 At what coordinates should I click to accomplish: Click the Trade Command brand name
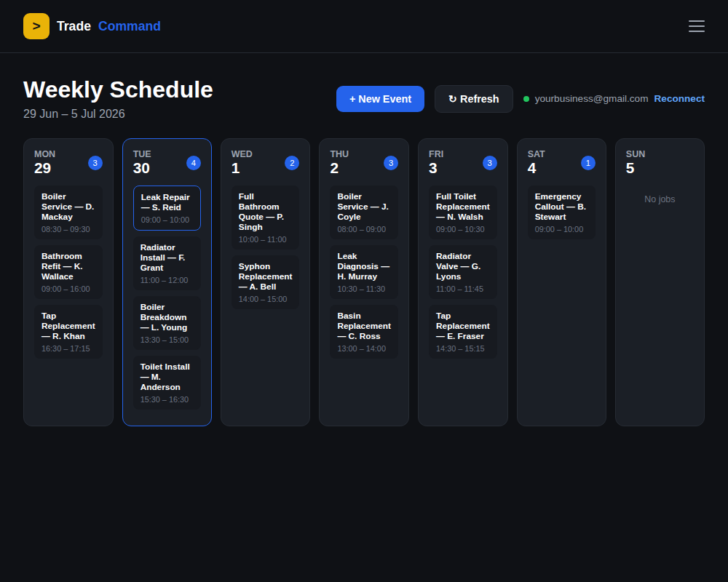(108, 26)
